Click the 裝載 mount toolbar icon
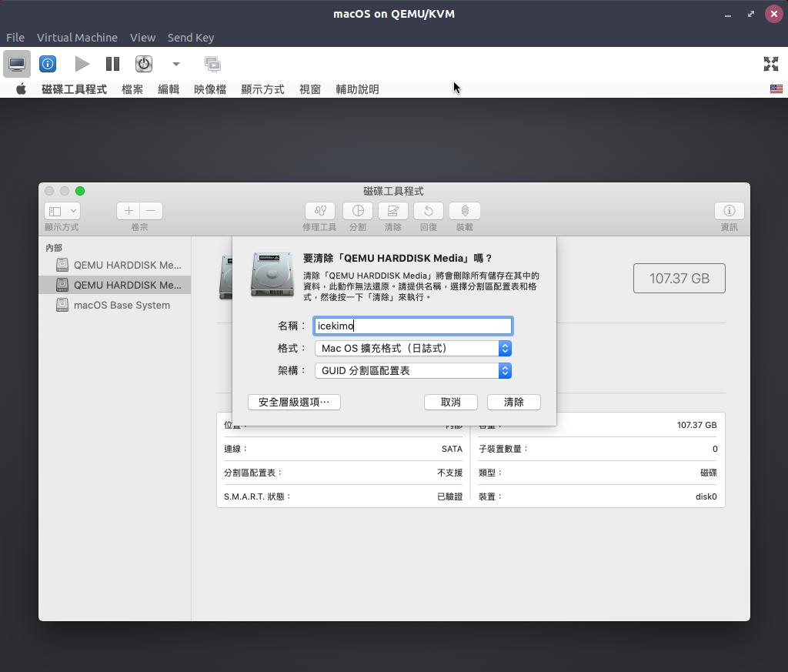 pos(465,211)
